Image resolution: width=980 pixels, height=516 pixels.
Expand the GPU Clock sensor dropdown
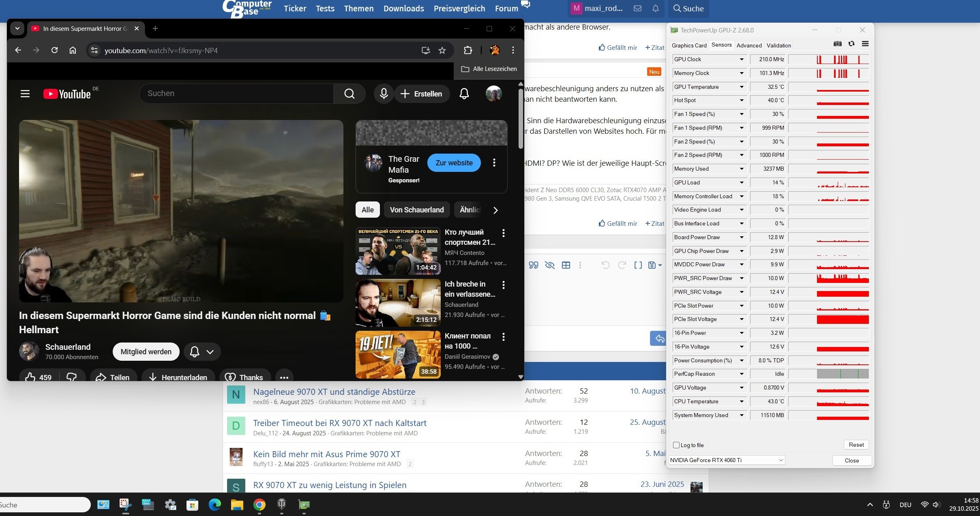point(741,59)
